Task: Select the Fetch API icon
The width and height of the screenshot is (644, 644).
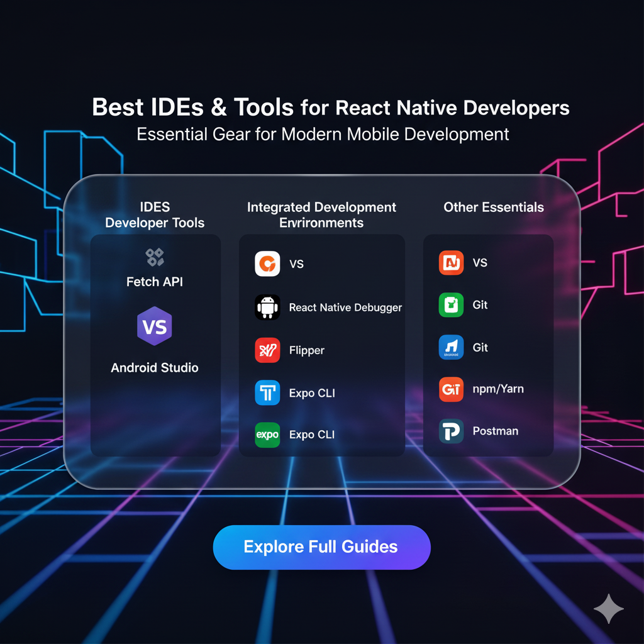Action: click(155, 258)
